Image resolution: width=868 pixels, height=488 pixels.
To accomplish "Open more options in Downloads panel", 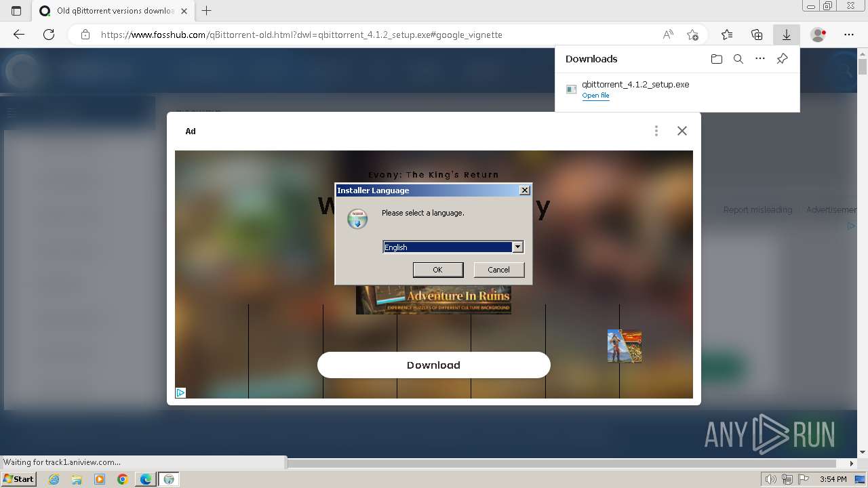I will click(x=760, y=59).
